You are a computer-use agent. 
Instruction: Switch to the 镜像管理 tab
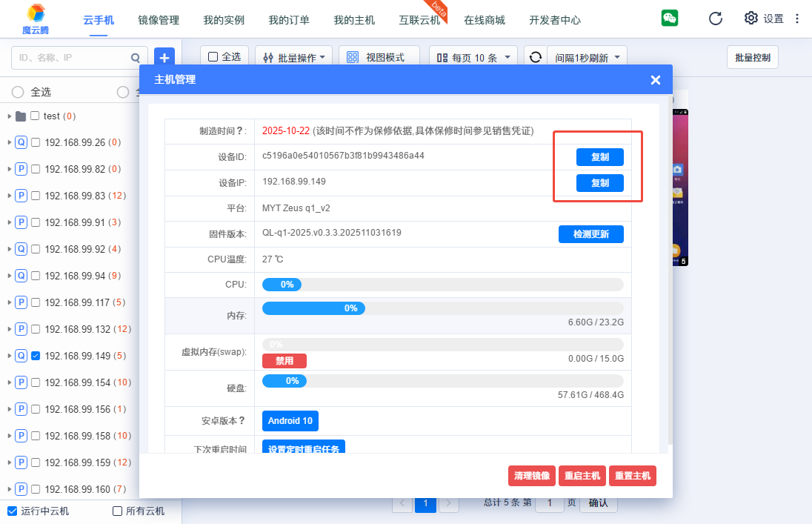pyautogui.click(x=159, y=20)
